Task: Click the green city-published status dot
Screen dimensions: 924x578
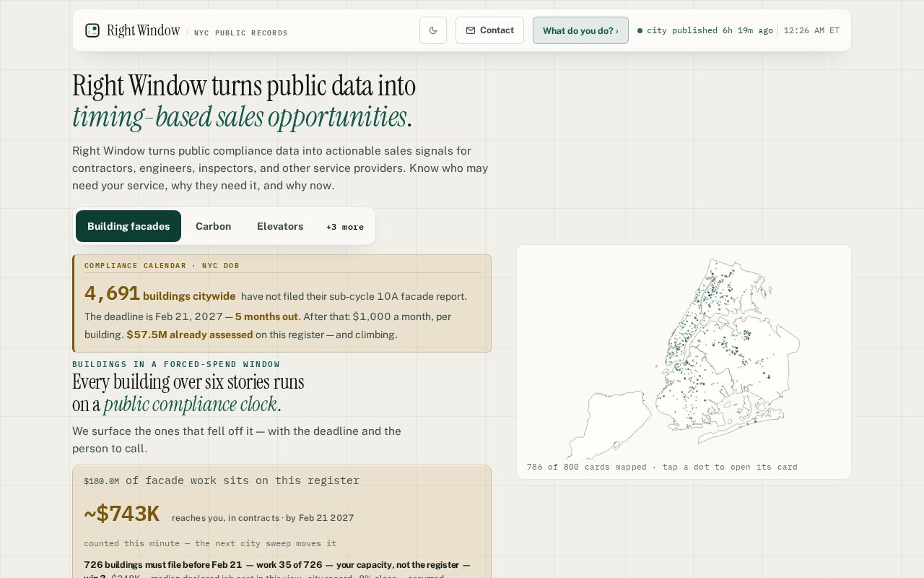Action: click(640, 31)
